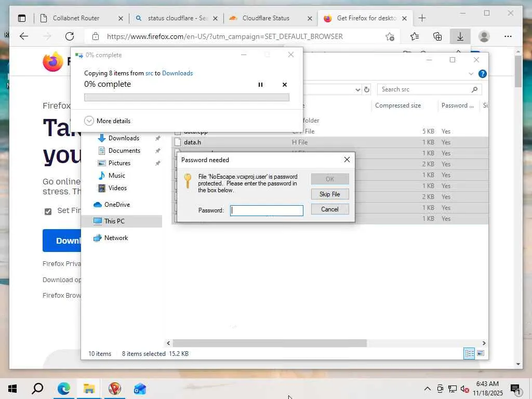The image size is (532, 399).
Task: Open the notification center icon
Action: tap(515, 389)
